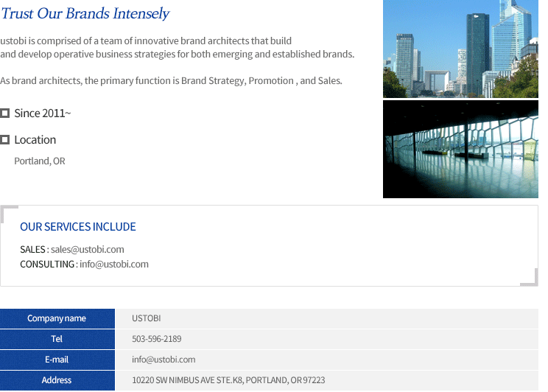Viewport: 548px width, 392px height.
Task: Click the 'SALES :' label in services
Action: (x=35, y=249)
